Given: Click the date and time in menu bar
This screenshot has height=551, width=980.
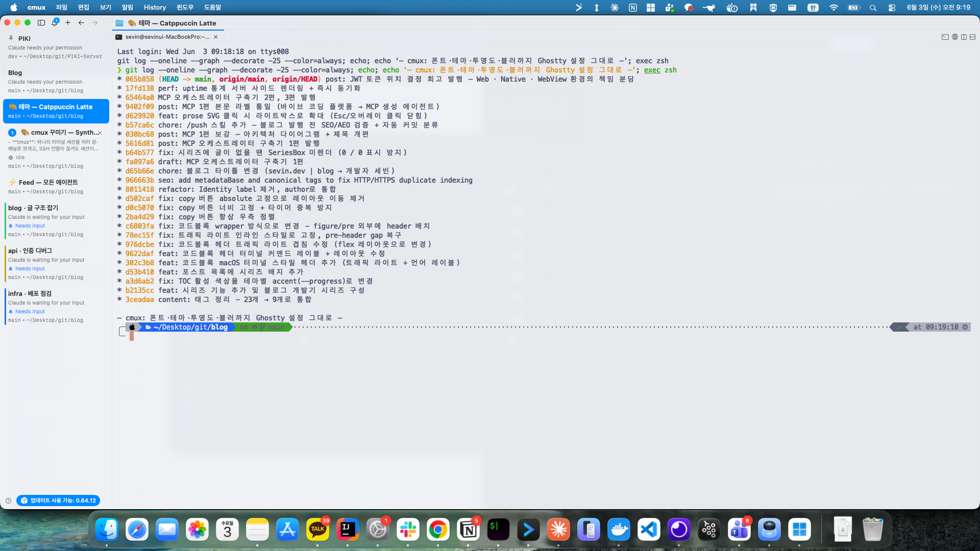Looking at the screenshot, I should pos(938,7).
